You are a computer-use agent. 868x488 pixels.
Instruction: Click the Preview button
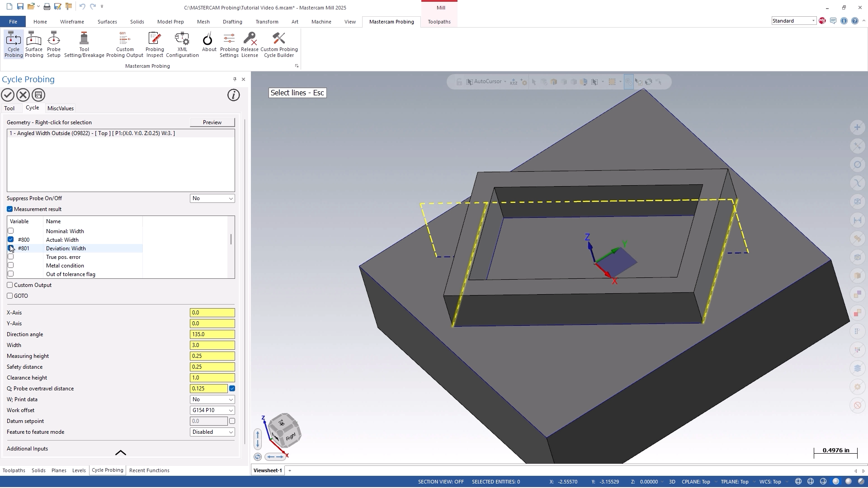pyautogui.click(x=212, y=122)
